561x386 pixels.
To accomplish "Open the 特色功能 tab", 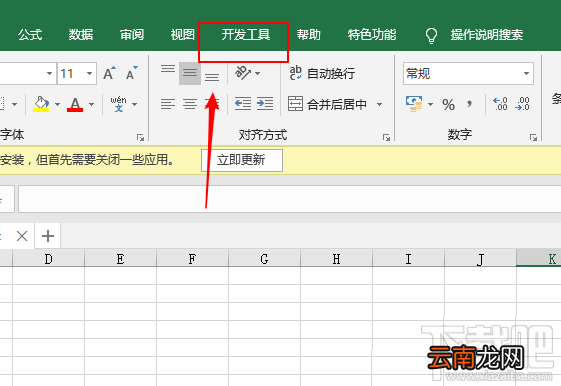I will 372,35.
